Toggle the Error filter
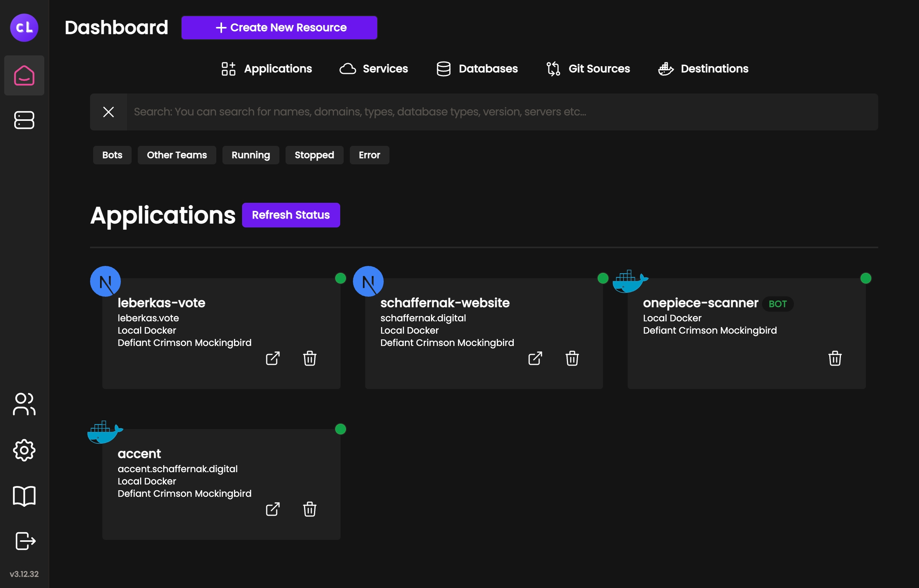This screenshot has width=919, height=588. click(x=369, y=155)
